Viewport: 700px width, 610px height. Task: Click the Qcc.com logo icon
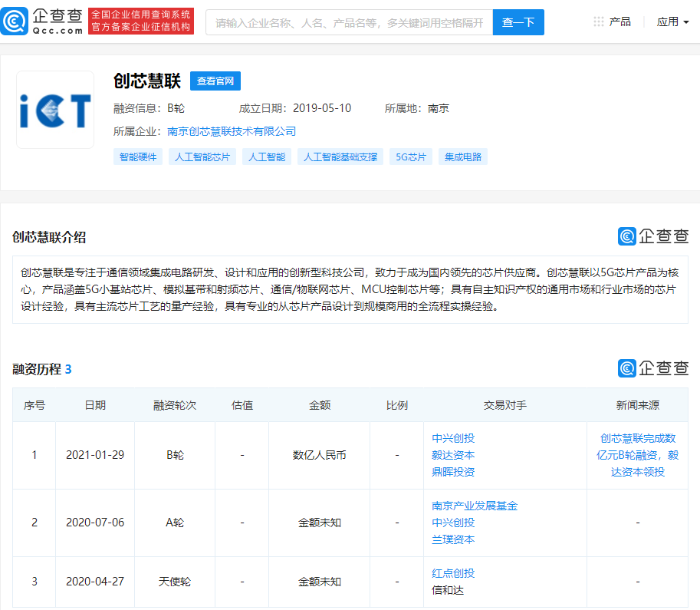(15, 21)
